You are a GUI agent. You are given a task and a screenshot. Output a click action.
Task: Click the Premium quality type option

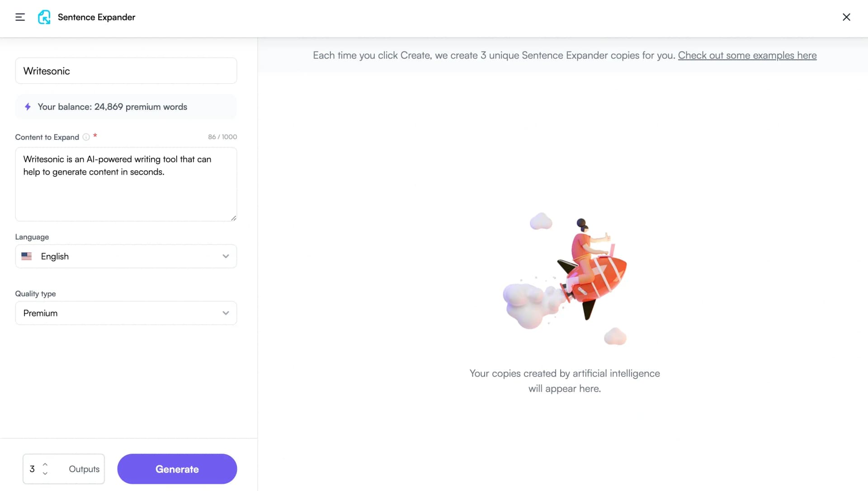(x=126, y=313)
